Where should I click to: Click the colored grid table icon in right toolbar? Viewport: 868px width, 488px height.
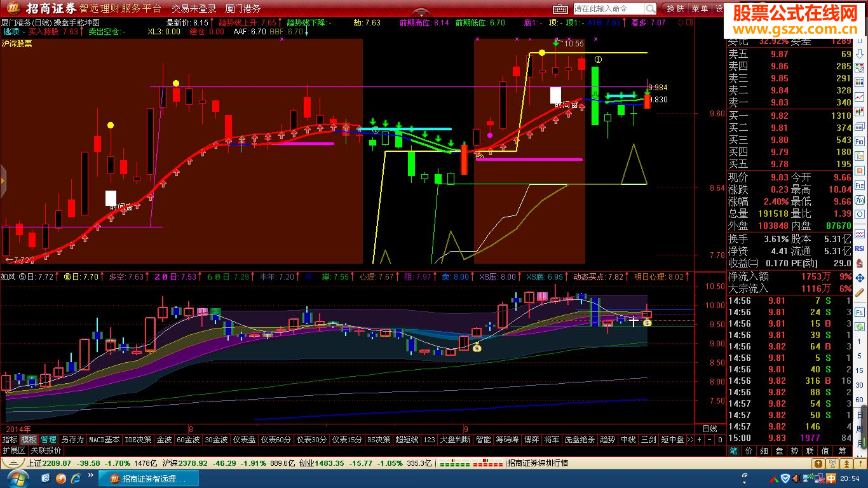tap(860, 82)
